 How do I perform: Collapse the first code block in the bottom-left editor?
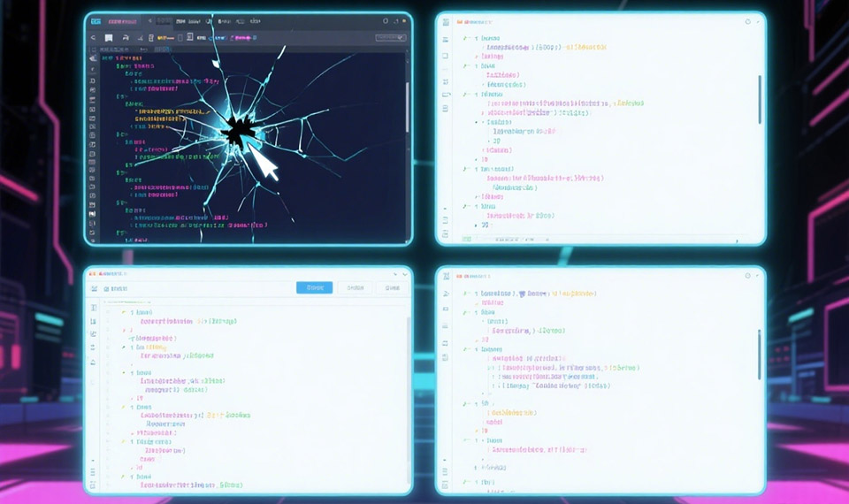tap(122, 312)
